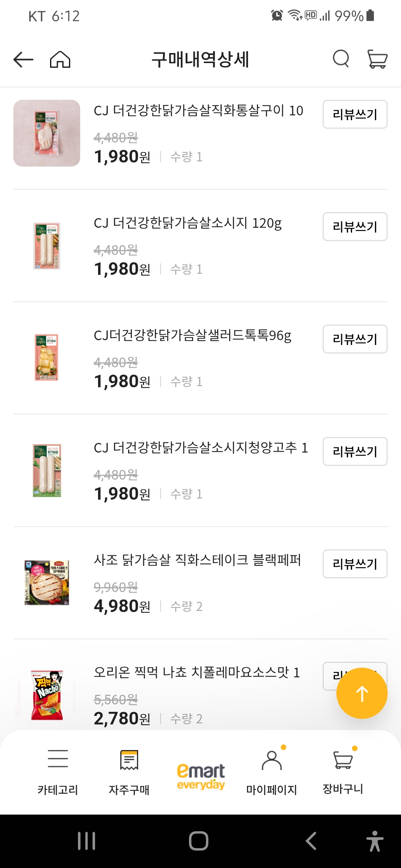
Task: Write review for 닭가슴살샐러드톡톡96g
Action: pyautogui.click(x=355, y=339)
